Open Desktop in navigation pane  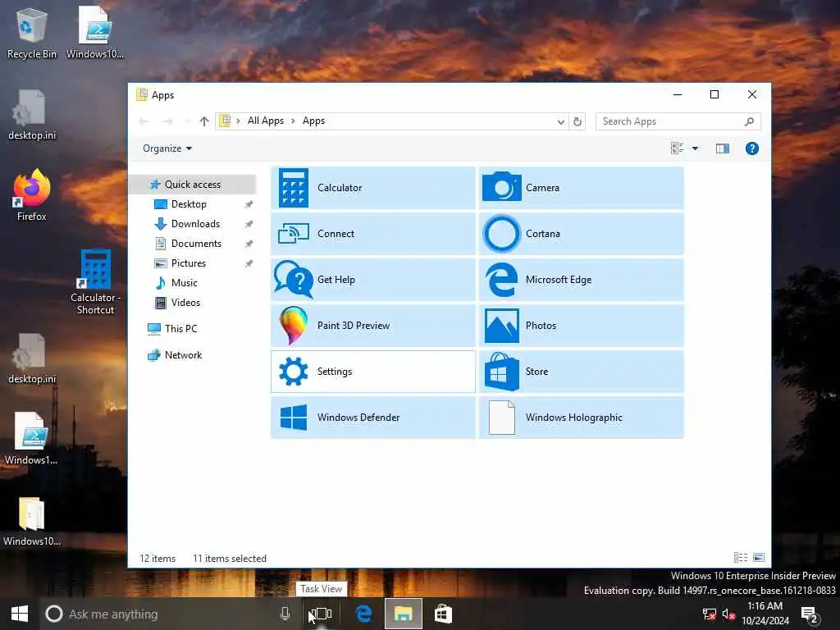click(189, 204)
